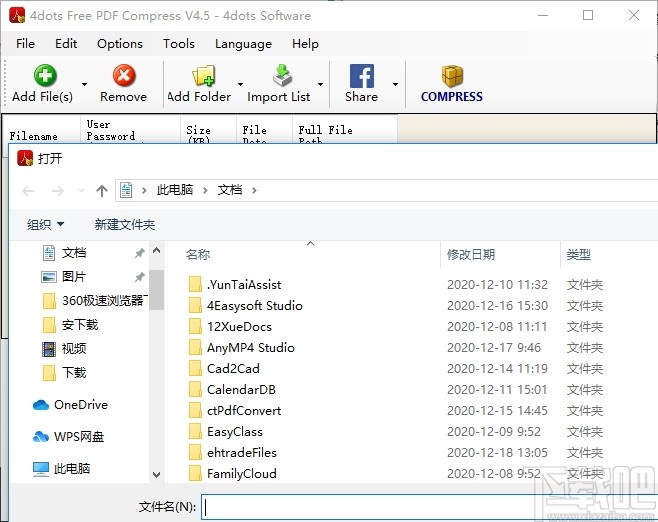The image size is (658, 522).
Task: Click the OneDrive cloud icon
Action: point(41,405)
